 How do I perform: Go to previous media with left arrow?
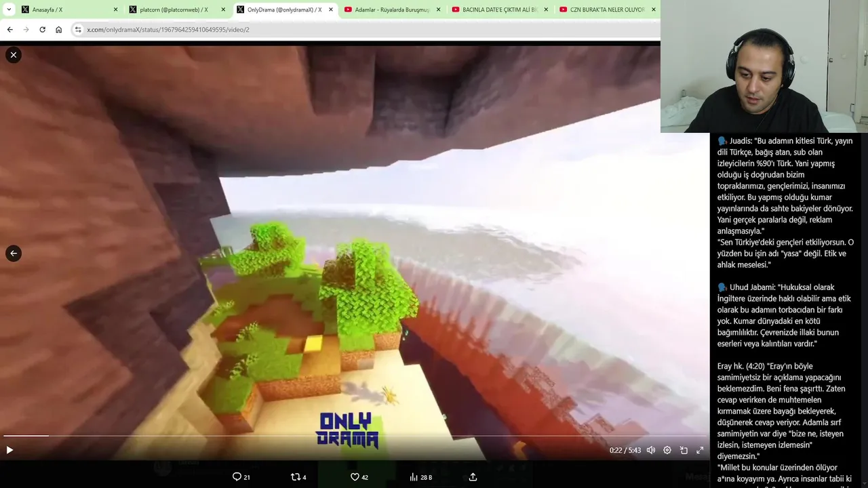[14, 253]
